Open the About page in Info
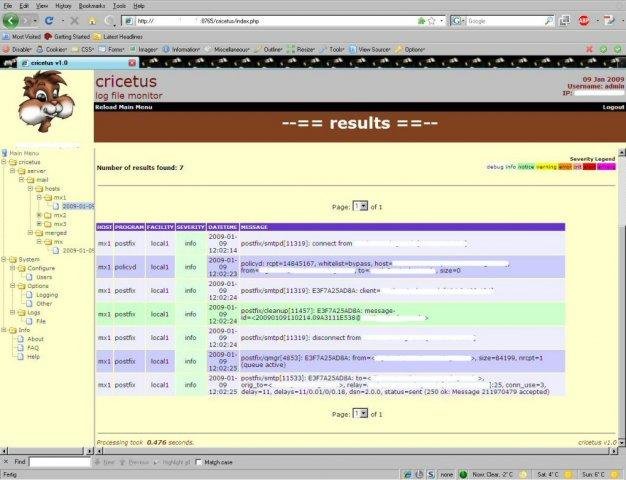This screenshot has height=480, width=626. click(35, 339)
